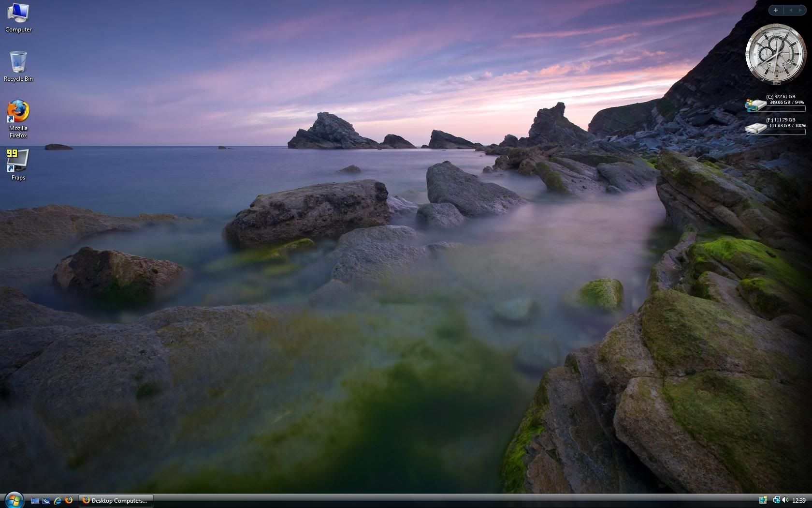
Task: Add a gadget with the plus button
Action: coord(776,10)
